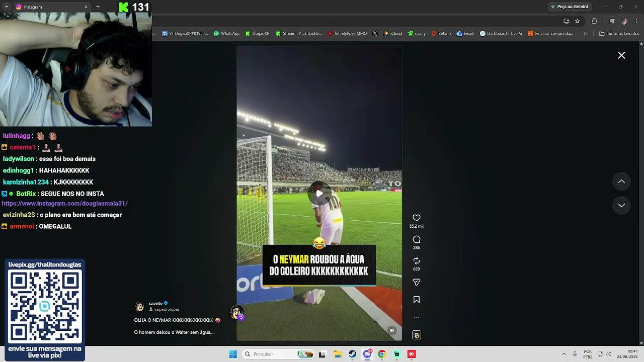Open the POR PTB2 language switcher
Image resolution: width=644 pixels, height=362 pixels.
pos(588,354)
